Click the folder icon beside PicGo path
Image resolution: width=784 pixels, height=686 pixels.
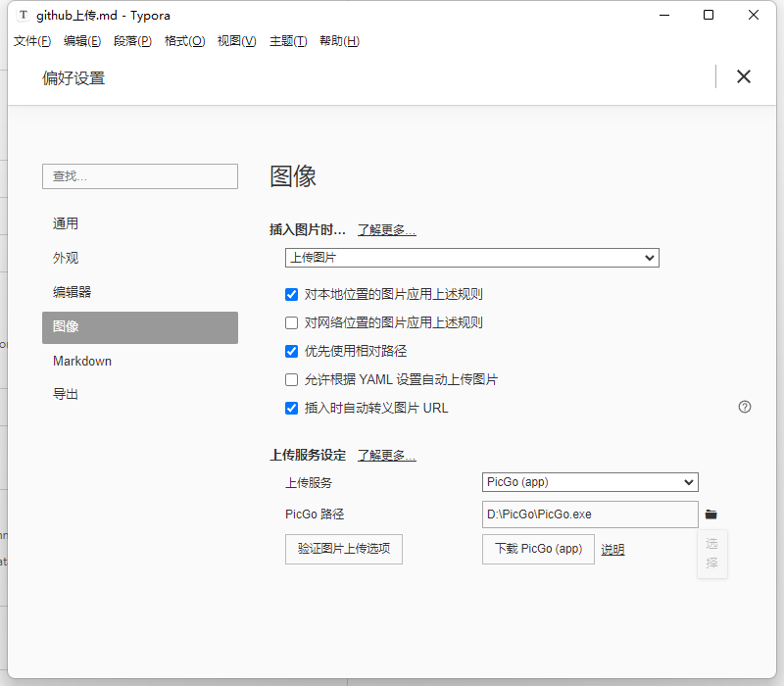(711, 514)
